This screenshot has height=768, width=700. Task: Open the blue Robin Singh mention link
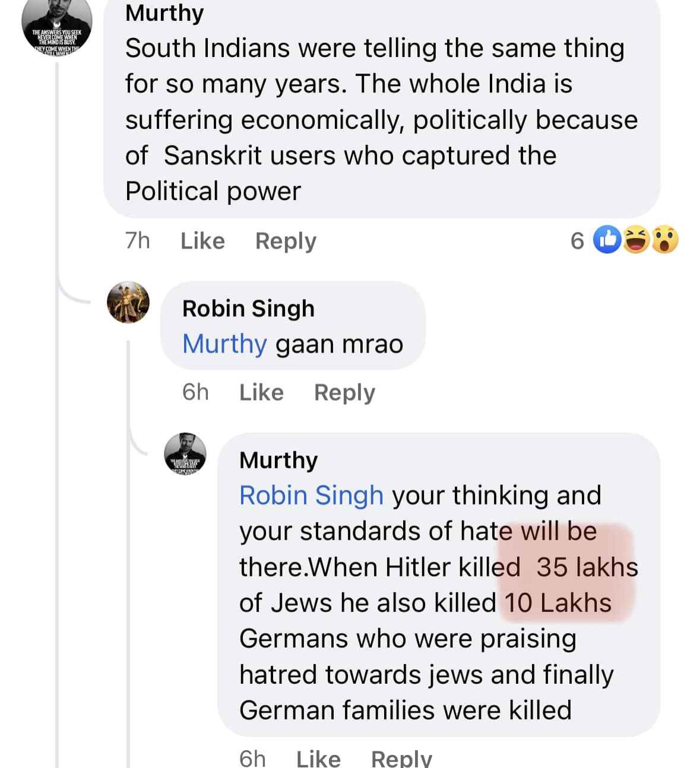(311, 495)
